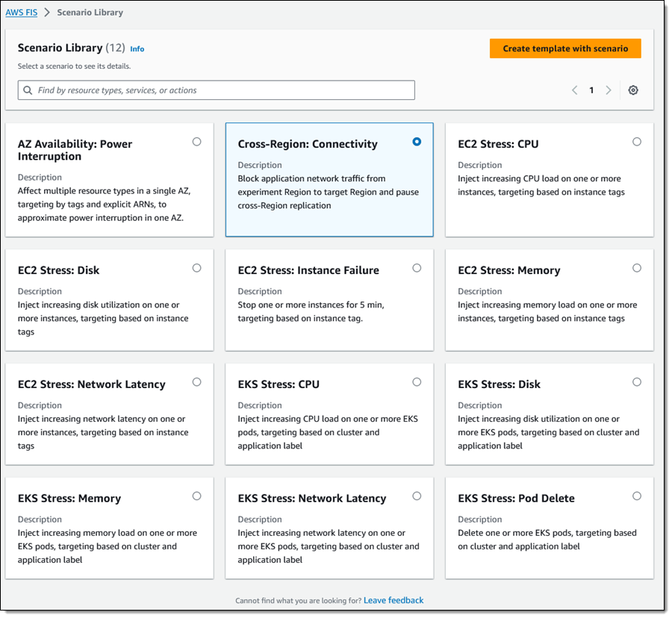672x618 pixels.
Task: Click 'Delete one or more EKS pods' description
Action: 547,540
